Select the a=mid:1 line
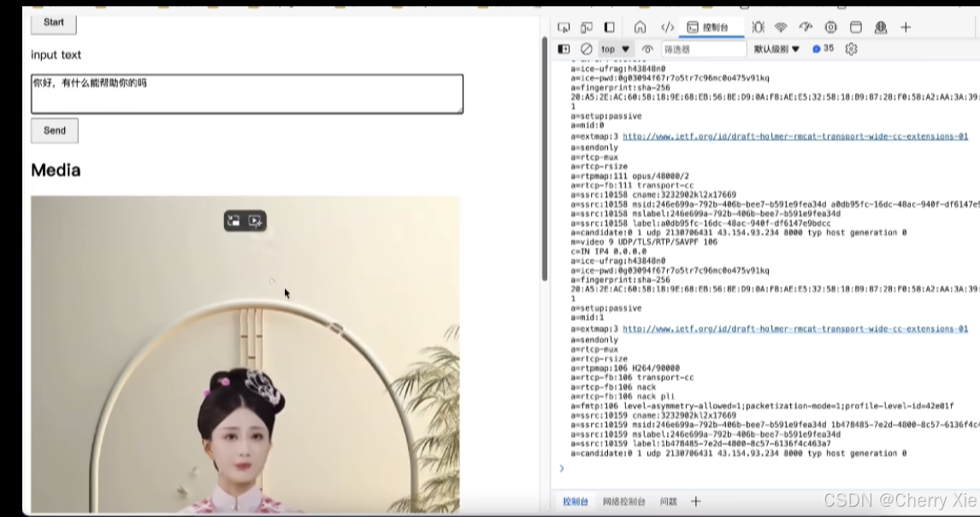This screenshot has height=517, width=980. coord(587,318)
